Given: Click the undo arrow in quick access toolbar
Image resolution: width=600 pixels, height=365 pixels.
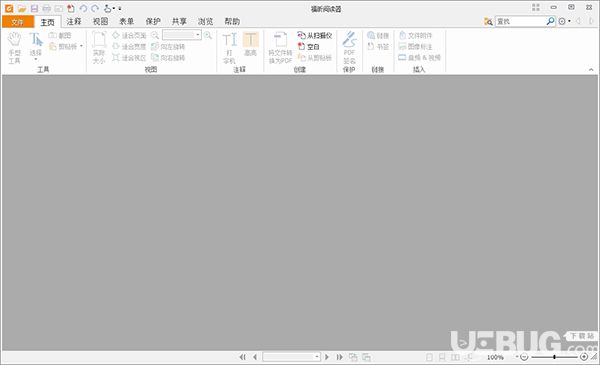Looking at the screenshot, I should pos(83,8).
